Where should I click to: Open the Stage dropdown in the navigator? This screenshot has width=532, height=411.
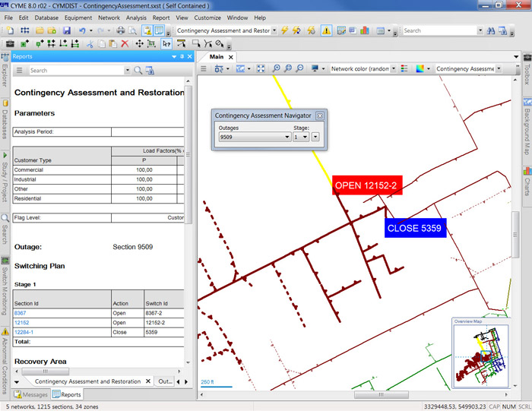pos(305,138)
